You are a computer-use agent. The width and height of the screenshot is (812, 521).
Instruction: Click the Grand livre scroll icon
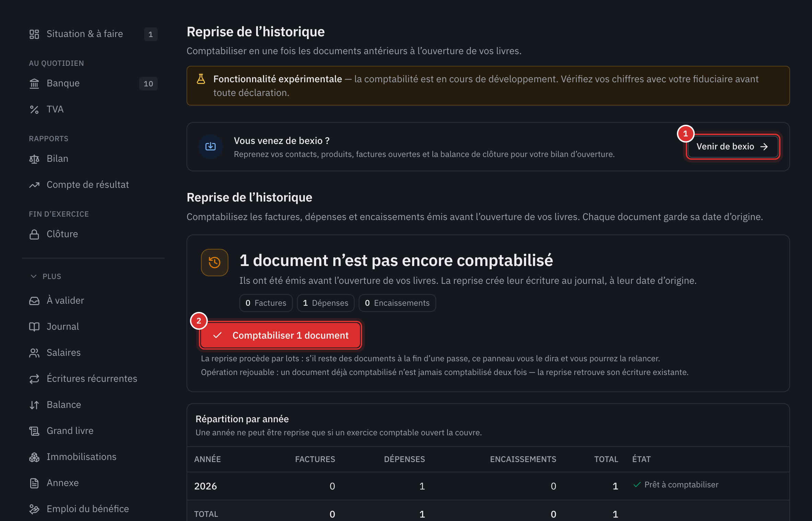[x=34, y=431]
